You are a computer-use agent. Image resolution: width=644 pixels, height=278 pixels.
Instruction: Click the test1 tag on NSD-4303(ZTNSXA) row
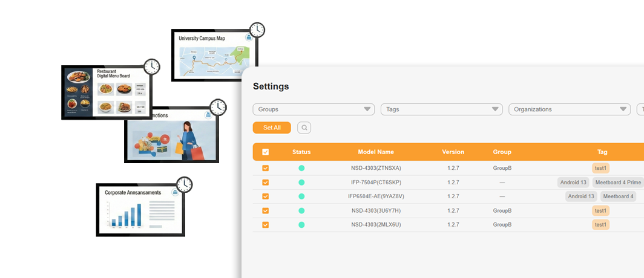[x=600, y=168]
